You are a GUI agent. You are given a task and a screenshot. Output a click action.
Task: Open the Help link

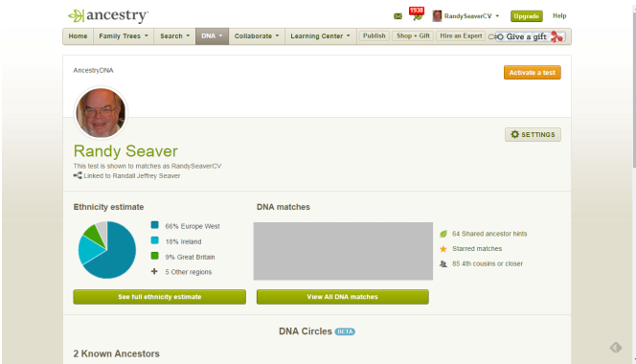559,16
